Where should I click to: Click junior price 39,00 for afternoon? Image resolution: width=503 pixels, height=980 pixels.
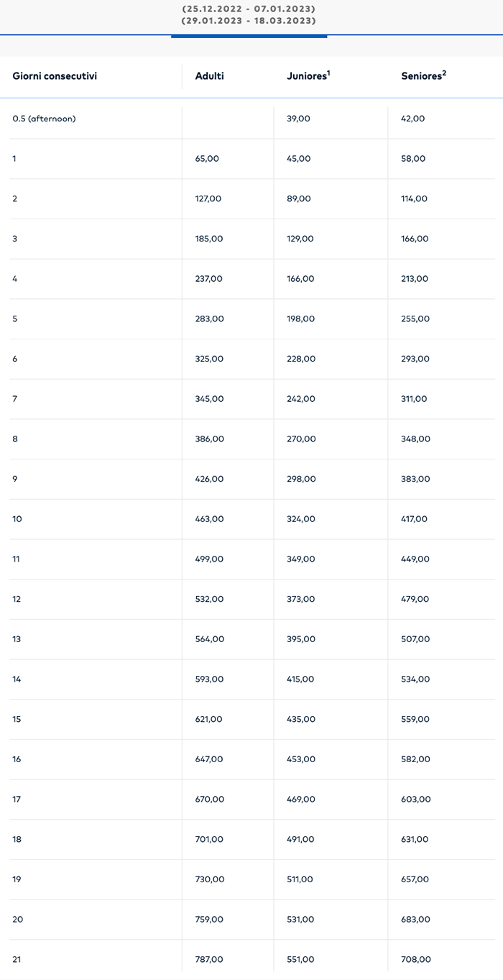[x=298, y=119]
